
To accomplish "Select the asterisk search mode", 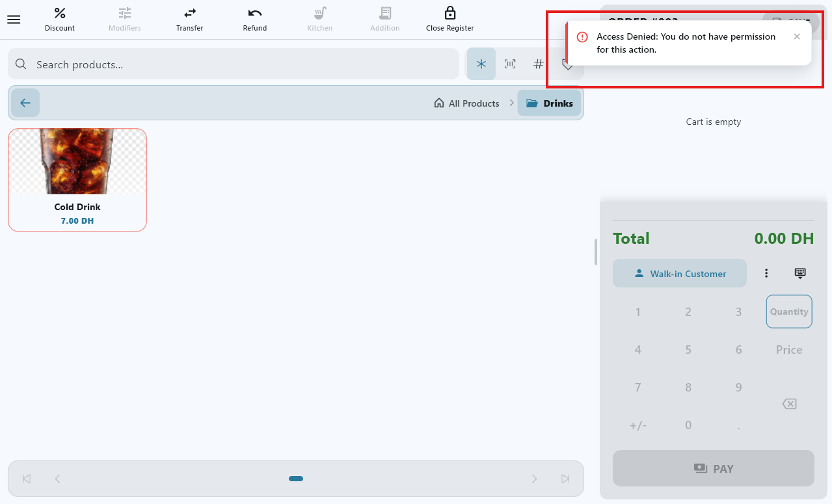I will 481,64.
